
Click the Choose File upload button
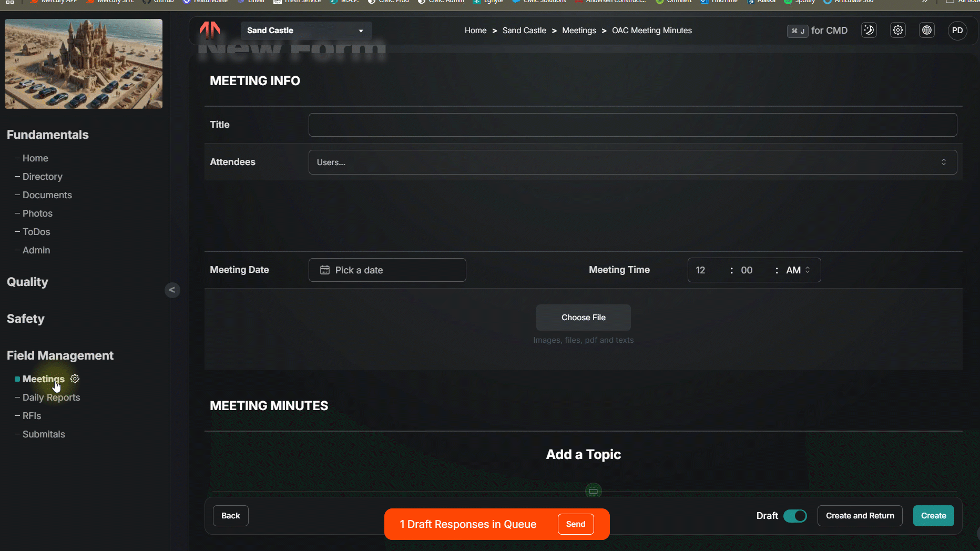click(x=583, y=318)
